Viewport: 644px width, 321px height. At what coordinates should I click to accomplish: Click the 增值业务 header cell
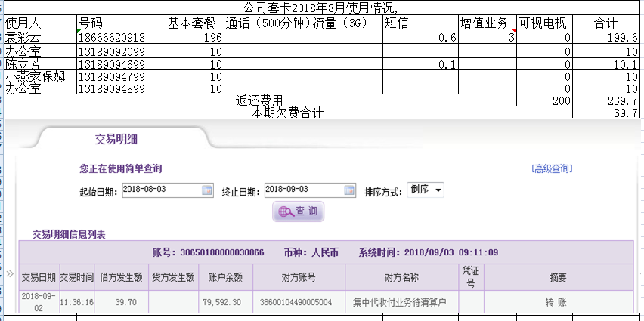(487, 22)
